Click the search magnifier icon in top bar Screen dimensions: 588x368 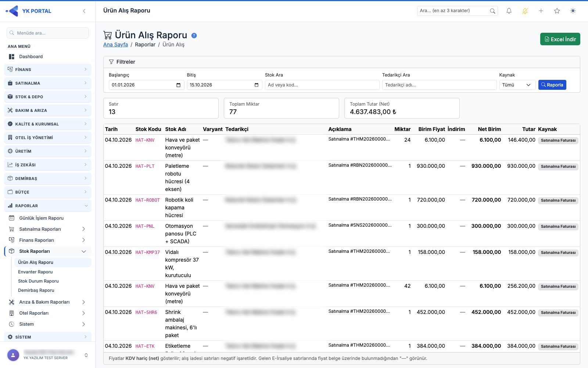pyautogui.click(x=492, y=11)
